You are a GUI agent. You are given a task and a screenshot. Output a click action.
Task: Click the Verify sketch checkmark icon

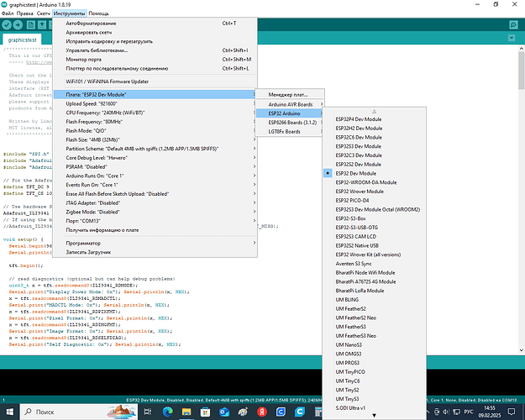7,25
